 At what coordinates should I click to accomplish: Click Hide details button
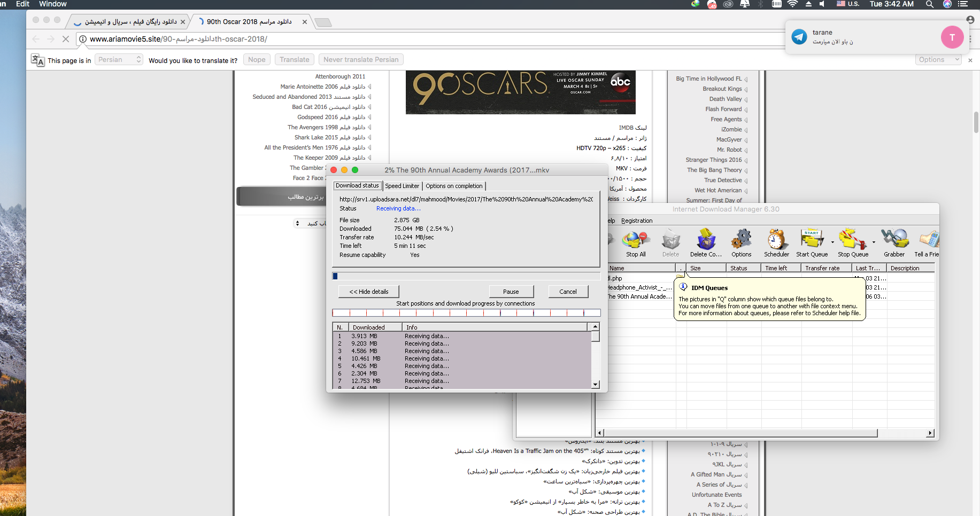click(369, 292)
